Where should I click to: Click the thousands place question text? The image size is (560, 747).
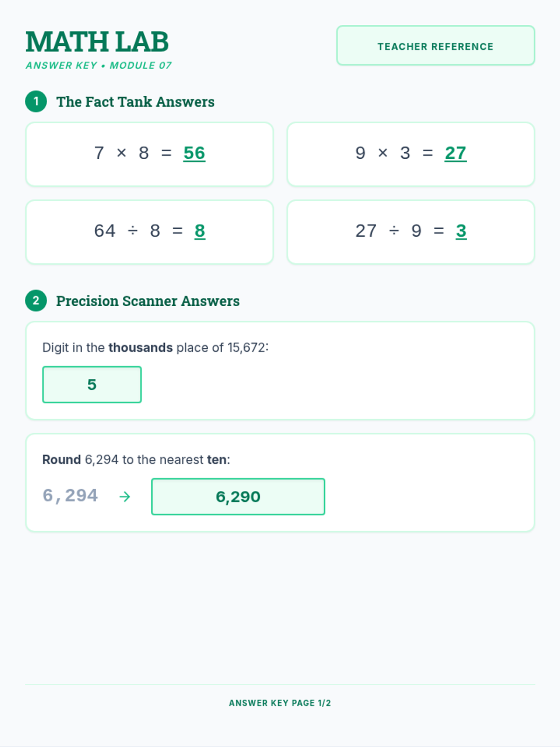point(155,348)
